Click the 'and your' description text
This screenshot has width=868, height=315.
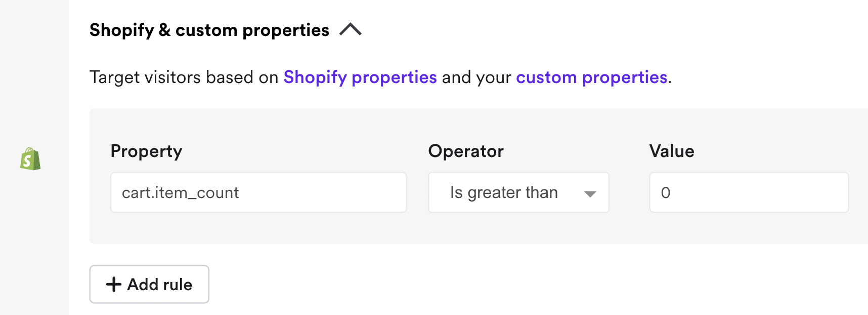point(476,77)
